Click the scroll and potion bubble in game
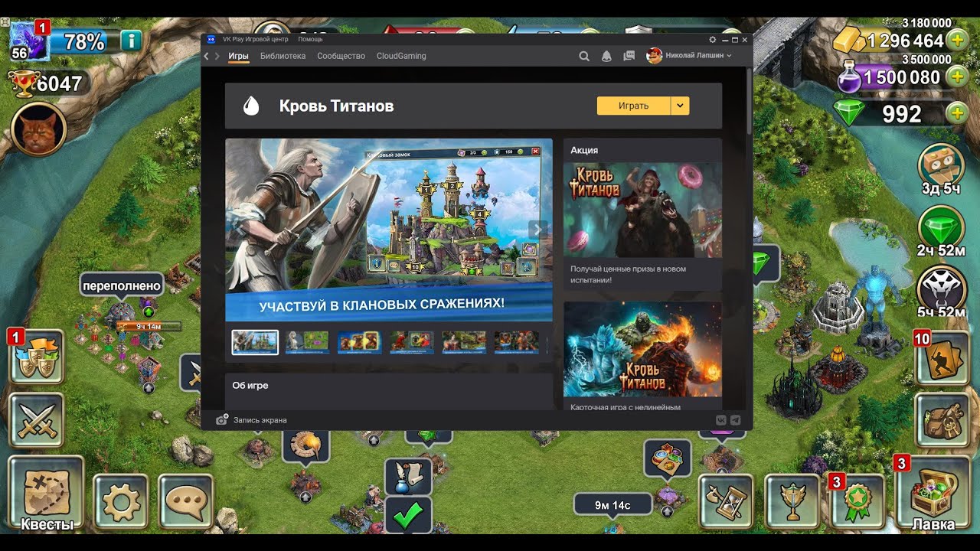This screenshot has height=551, width=980. tap(408, 477)
